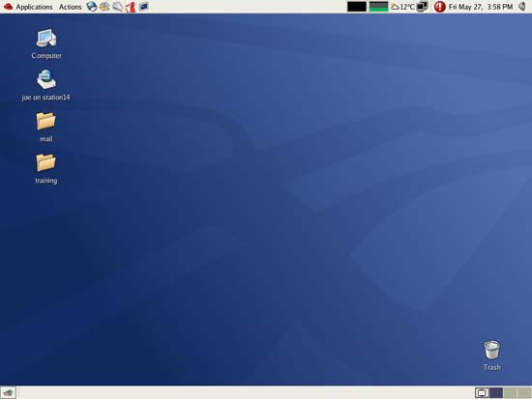
Task: Open the Actions menu
Action: (x=71, y=7)
